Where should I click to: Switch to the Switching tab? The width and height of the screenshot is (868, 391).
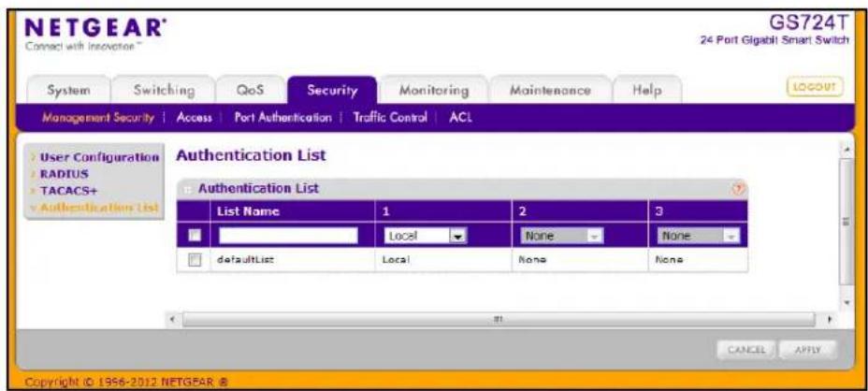(164, 91)
